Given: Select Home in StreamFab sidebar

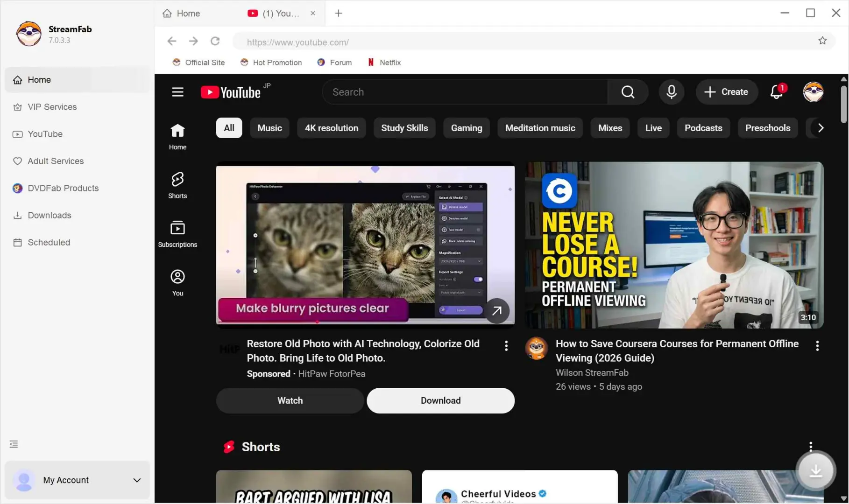Looking at the screenshot, I should [x=78, y=80].
